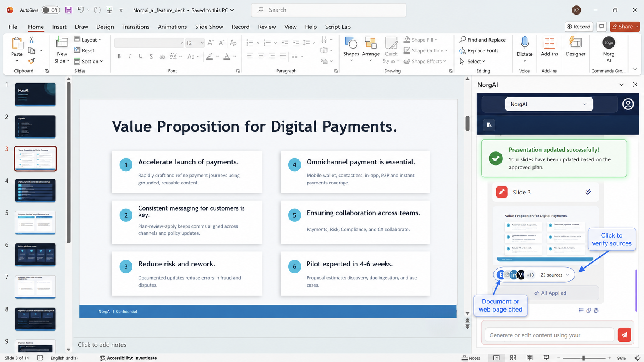644x362 pixels.
Task: Start Slide Show from status bar
Action: pyautogui.click(x=546, y=358)
